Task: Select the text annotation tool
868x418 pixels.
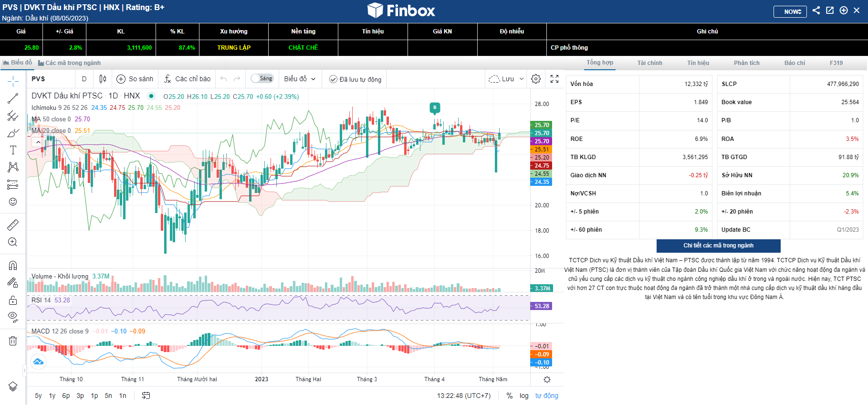Action: tap(13, 150)
